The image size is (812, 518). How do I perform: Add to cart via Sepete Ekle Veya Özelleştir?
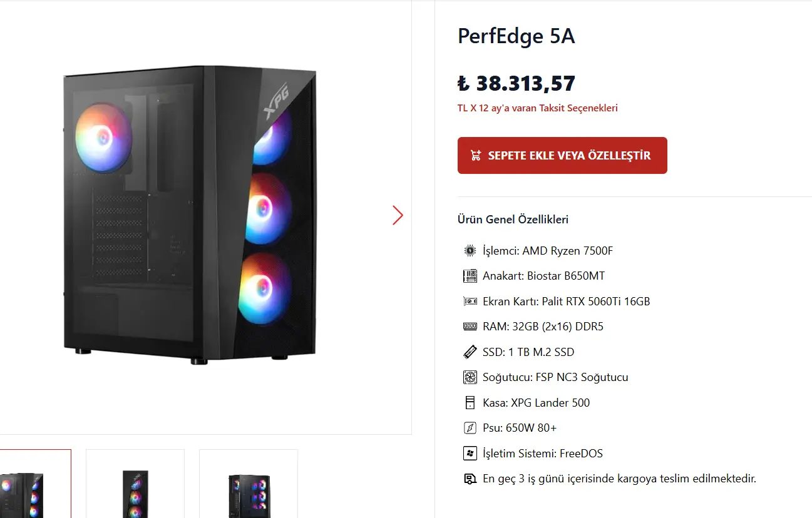click(562, 156)
